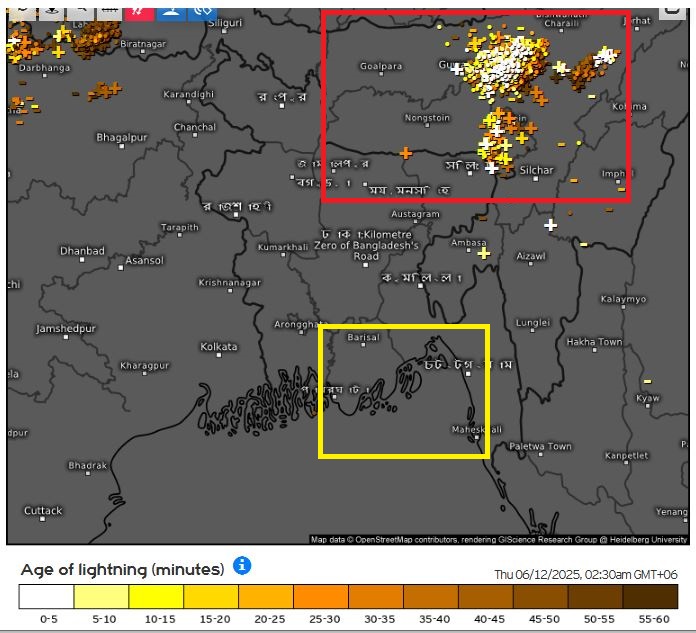Screen dimensions: 696x633
Task: Click the Age of lightning (minutes) heading
Action: (x=123, y=569)
